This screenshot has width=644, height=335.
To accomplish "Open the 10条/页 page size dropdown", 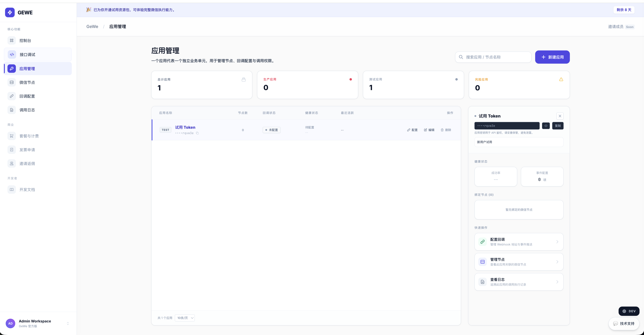I will click(185, 318).
